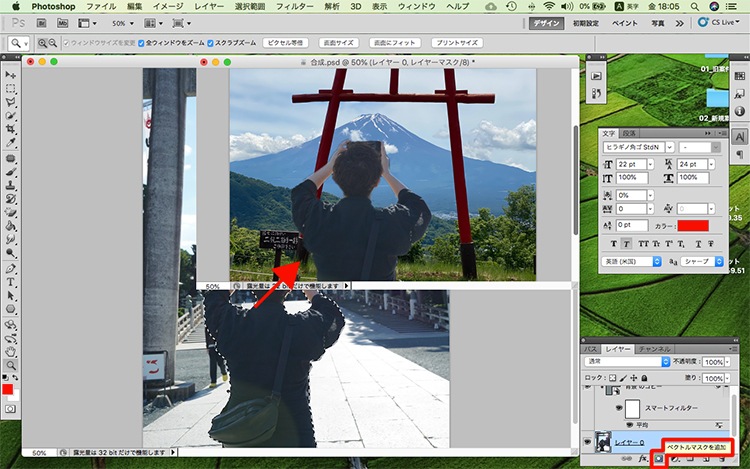This screenshot has width=750, height=469.
Task: Hide the 平均 filter eye icon
Action: tap(629, 425)
